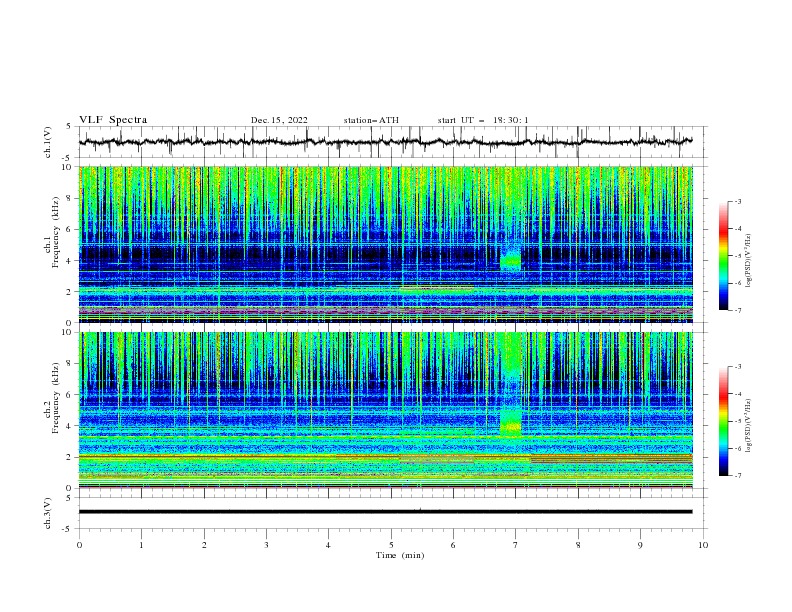The height and width of the screenshot is (612, 792).
Task: Select the "Time (min)" x-axis label
Action: (400, 555)
